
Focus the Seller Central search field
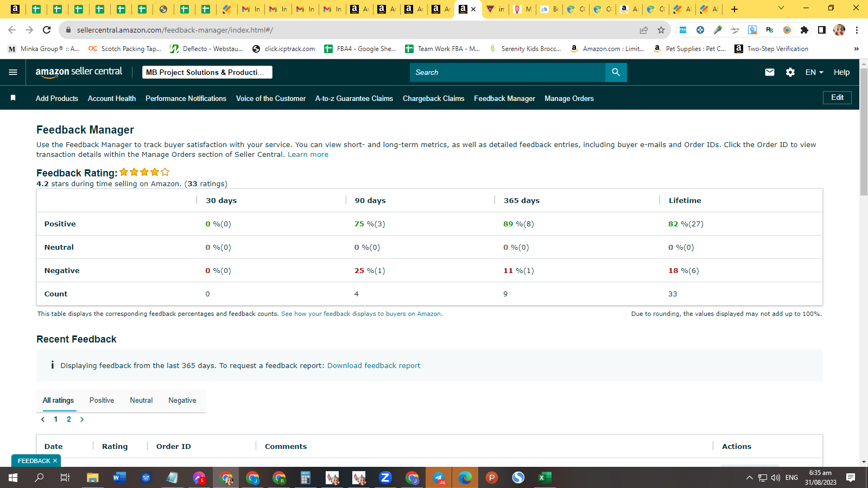507,72
